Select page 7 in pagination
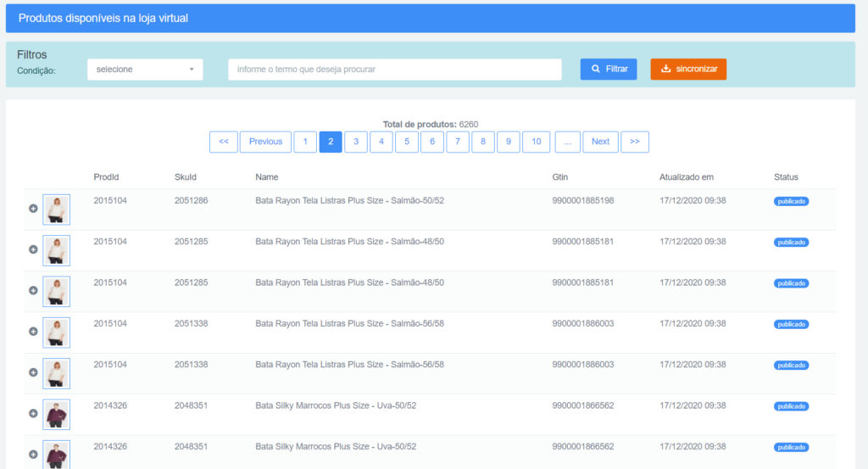Viewport: 868px width, 469px height. pyautogui.click(x=458, y=142)
